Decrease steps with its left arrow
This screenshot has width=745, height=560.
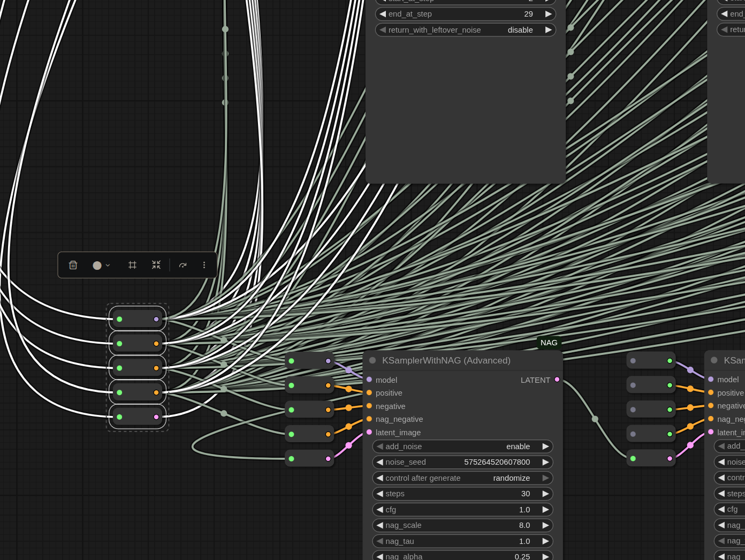coord(380,494)
